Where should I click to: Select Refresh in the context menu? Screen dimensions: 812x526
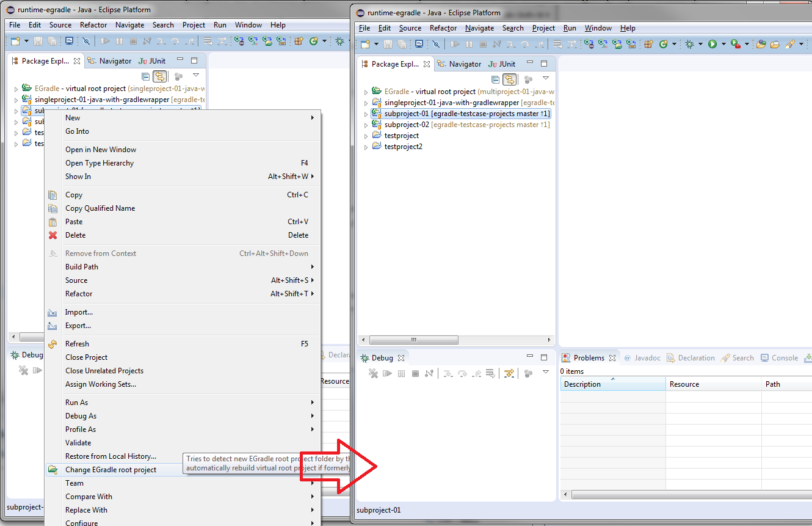(183, 344)
